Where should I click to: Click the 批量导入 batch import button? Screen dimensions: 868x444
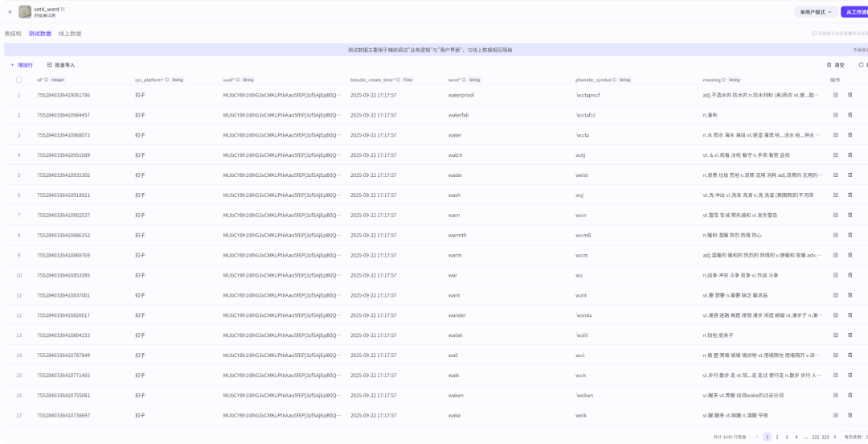click(x=61, y=64)
